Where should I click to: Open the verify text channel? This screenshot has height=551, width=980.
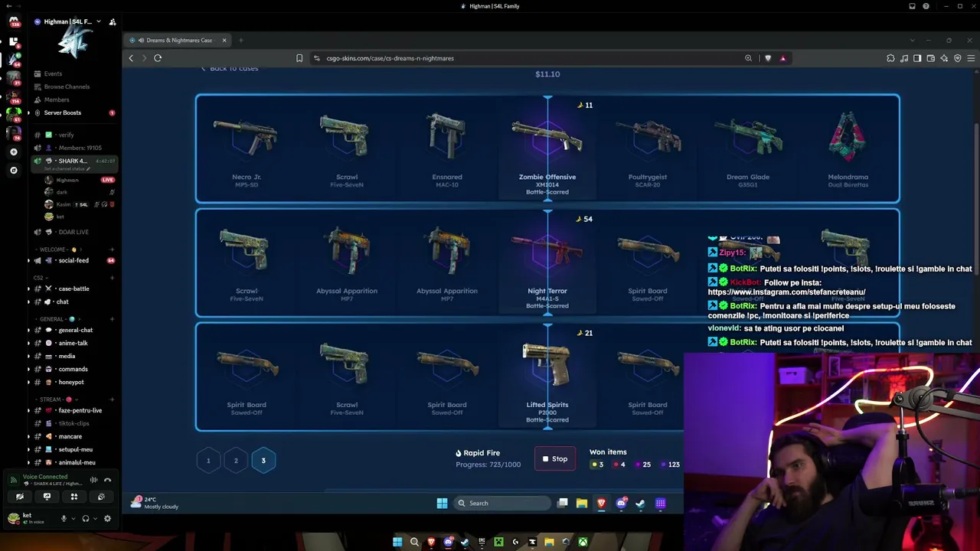pos(73,135)
